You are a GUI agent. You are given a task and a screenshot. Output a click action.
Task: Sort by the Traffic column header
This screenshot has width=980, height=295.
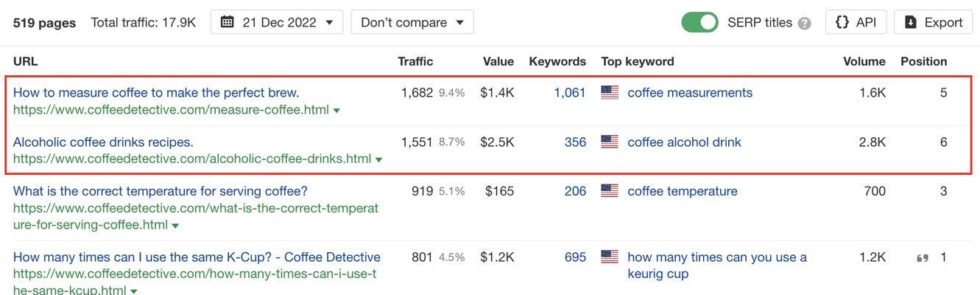(x=415, y=61)
